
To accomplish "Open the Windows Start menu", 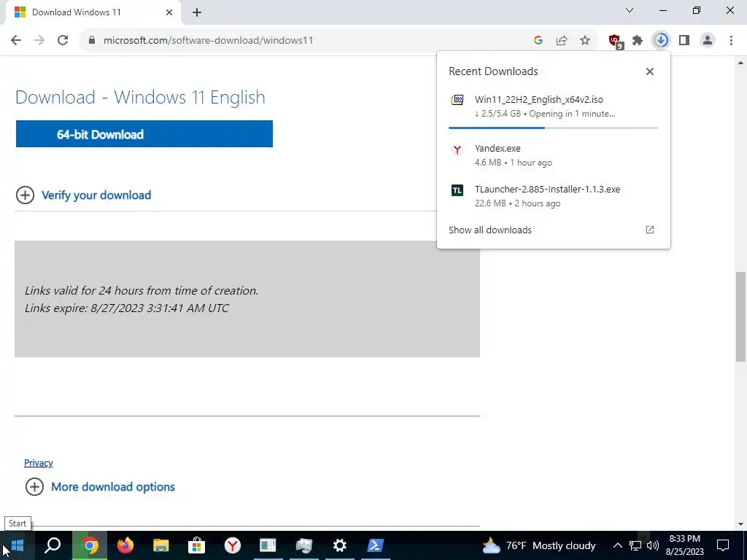I will 18,545.
